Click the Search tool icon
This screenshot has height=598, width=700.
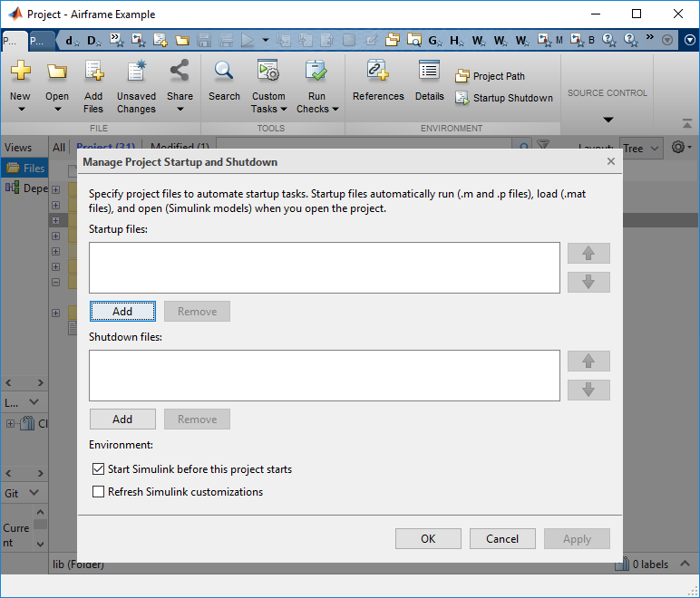224,72
